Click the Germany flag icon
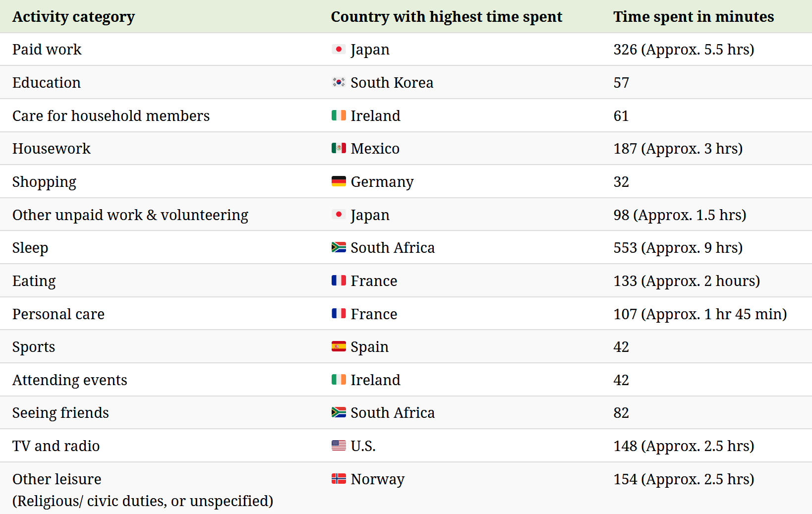This screenshot has width=812, height=514. point(339,181)
